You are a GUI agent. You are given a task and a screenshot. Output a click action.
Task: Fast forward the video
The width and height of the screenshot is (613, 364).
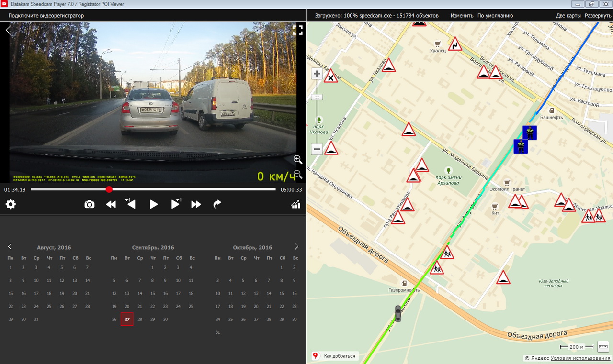click(196, 205)
